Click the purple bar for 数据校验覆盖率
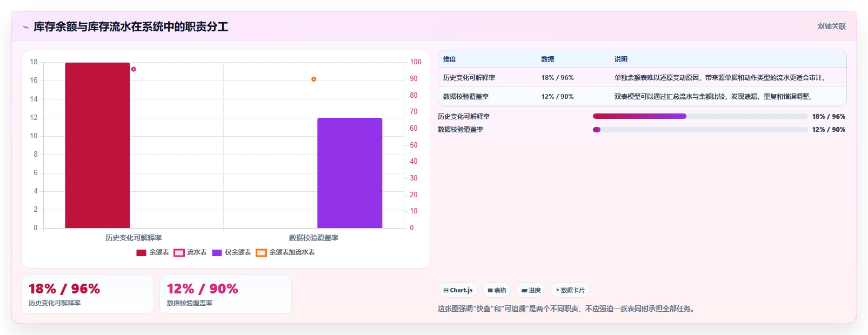The width and height of the screenshot is (868, 335). [x=350, y=173]
